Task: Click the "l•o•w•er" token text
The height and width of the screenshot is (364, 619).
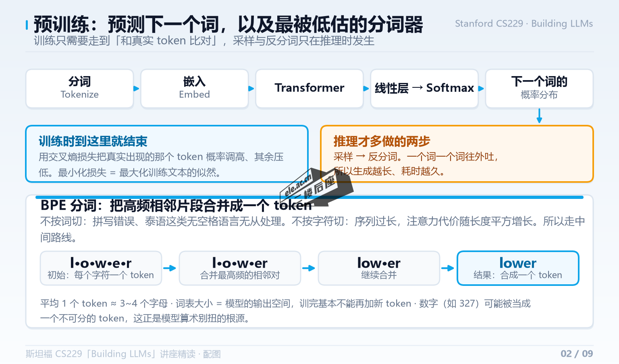Action: click(240, 263)
